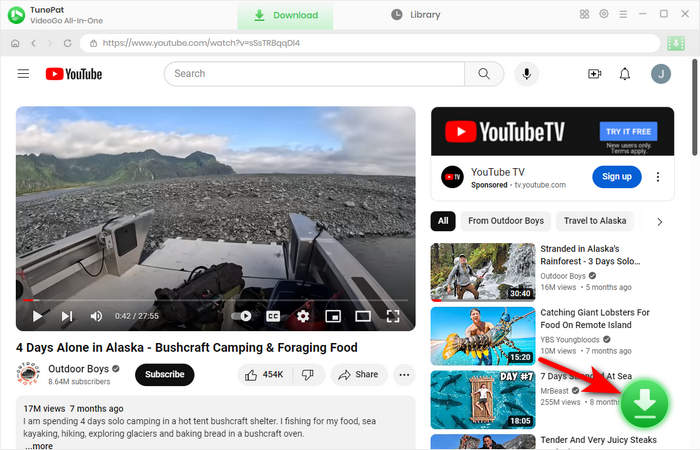Toggle closed captions on the video
The width and height of the screenshot is (700, 450).
(273, 316)
